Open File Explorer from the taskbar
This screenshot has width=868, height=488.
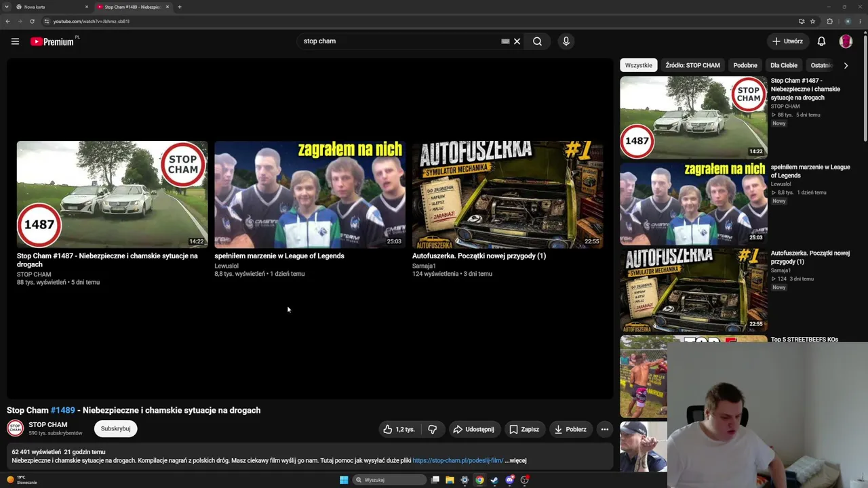pos(450,480)
